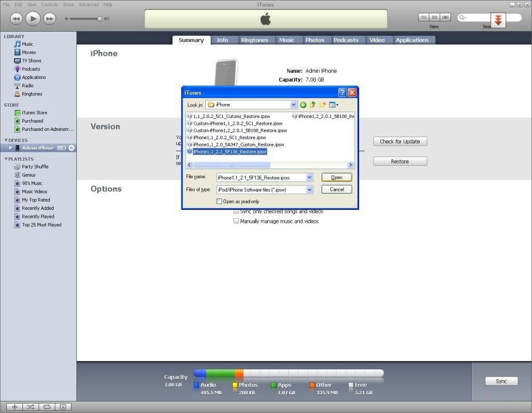The image size is (532, 413).
Task: Click Open in the file dialog
Action: 337,177
